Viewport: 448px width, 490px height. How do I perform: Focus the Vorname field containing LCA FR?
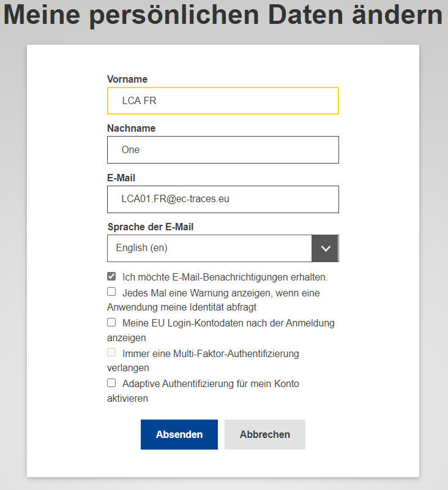point(223,100)
